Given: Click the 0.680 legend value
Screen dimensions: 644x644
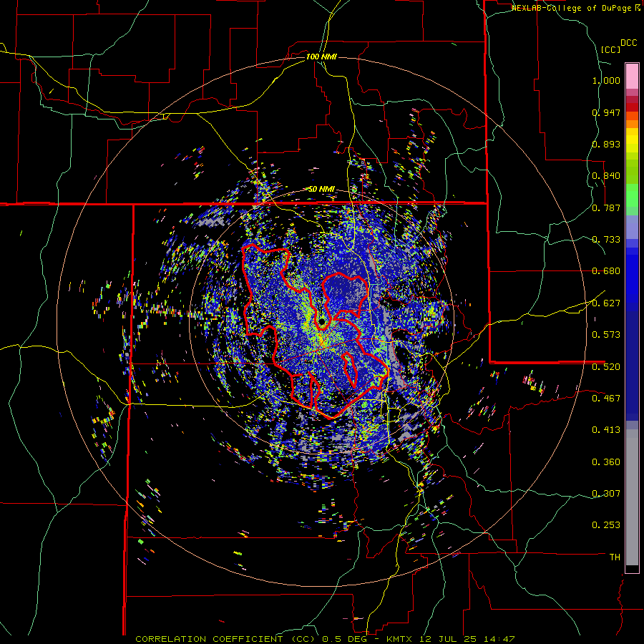Looking at the screenshot, I should [606, 271].
